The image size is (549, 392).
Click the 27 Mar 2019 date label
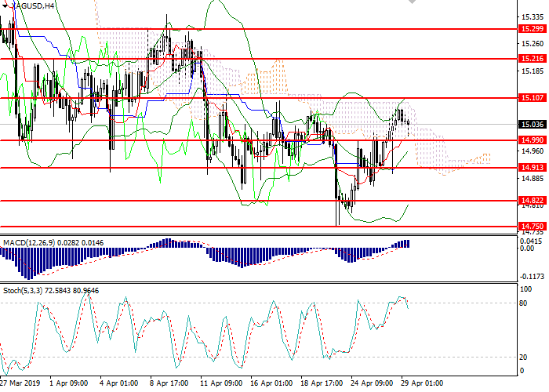coord(17,384)
